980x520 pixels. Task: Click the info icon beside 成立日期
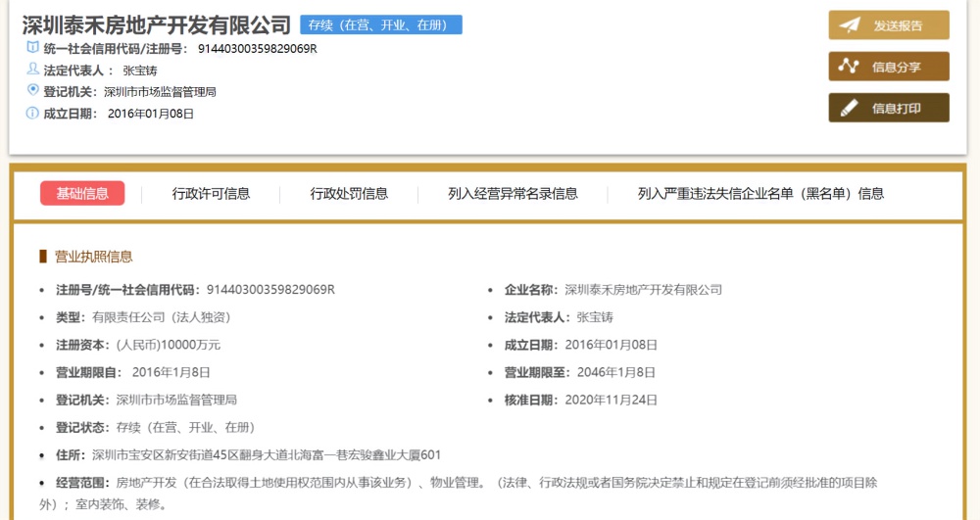32,113
